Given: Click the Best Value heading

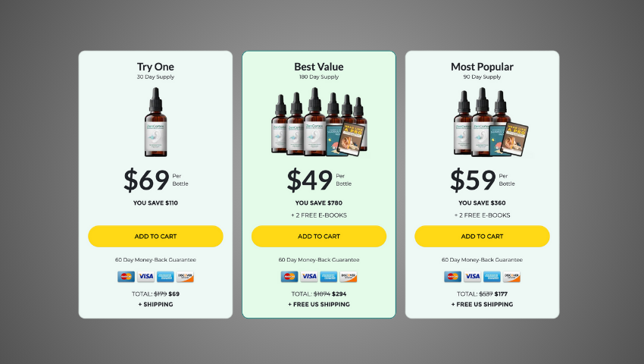Looking at the screenshot, I should click(319, 67).
